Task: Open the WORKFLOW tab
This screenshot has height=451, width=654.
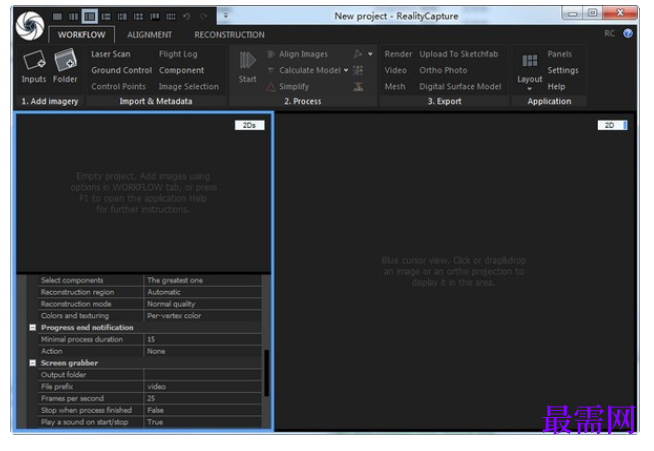Action: click(x=81, y=35)
